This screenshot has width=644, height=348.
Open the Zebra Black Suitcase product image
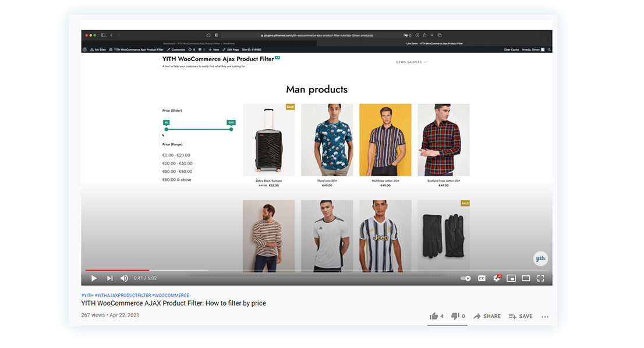pos(268,140)
